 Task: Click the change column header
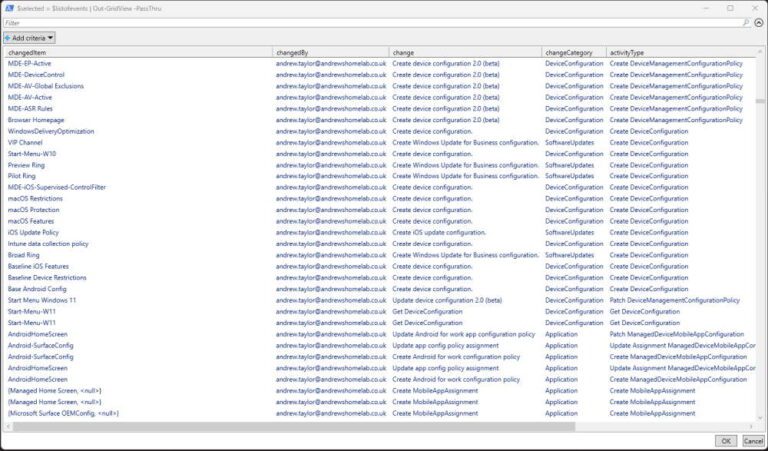pos(464,52)
